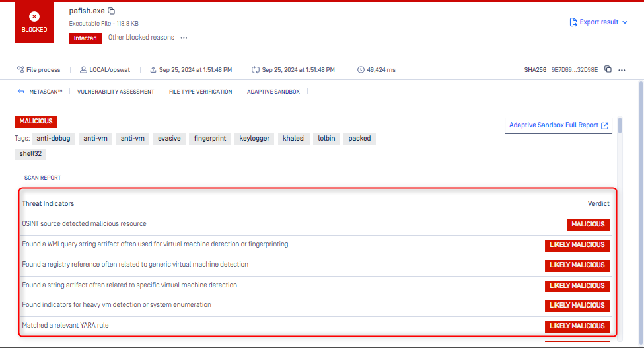Screen dimensions: 644x348
Task: Click LIKELY MALICIOUS verdict for YARA rule
Action: point(577,326)
